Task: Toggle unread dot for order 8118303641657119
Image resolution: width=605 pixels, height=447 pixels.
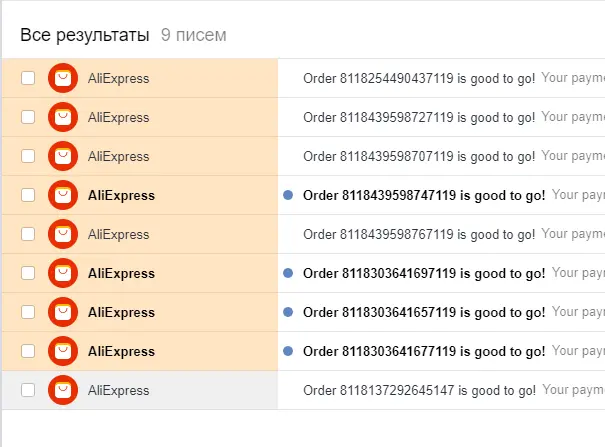Action: pos(288,312)
